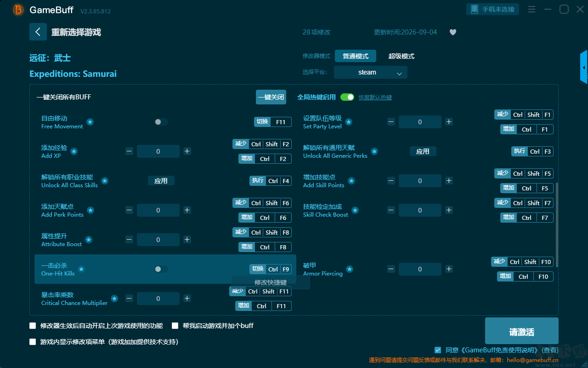
Task: Edit Skill Check Boost increase Ctrl F7 hotkey
Action: point(527,218)
